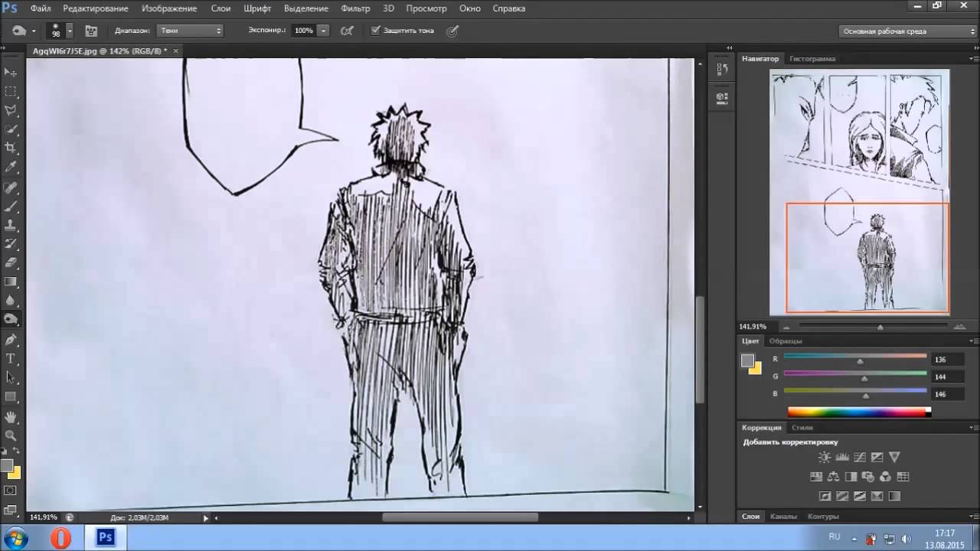Select the Hand tool

coord(11,417)
